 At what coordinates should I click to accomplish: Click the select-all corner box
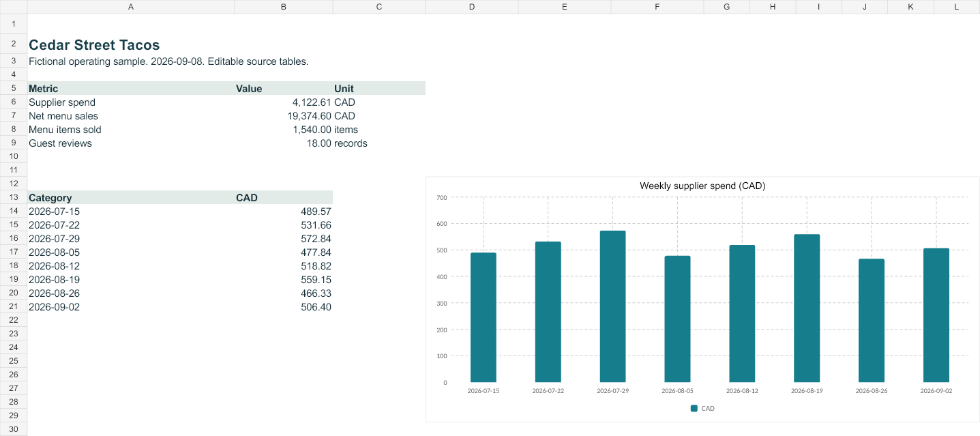[14, 7]
